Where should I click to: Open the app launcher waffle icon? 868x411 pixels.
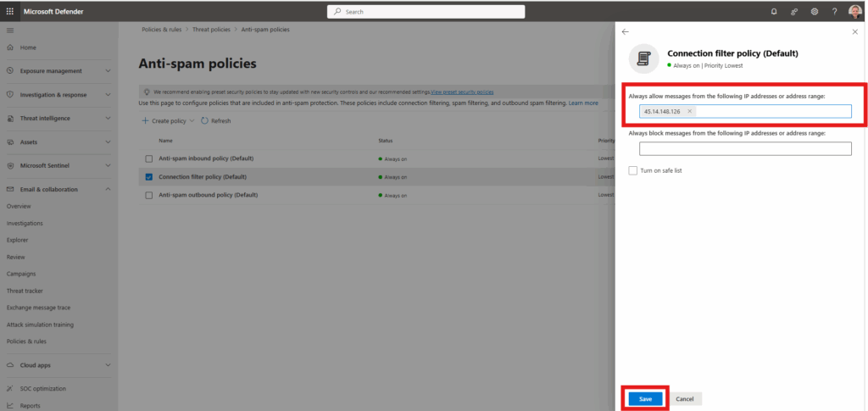pos(10,11)
